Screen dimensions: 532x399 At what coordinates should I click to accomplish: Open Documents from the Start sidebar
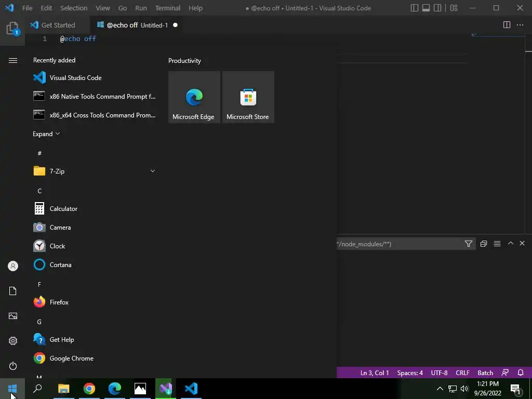[x=13, y=291]
